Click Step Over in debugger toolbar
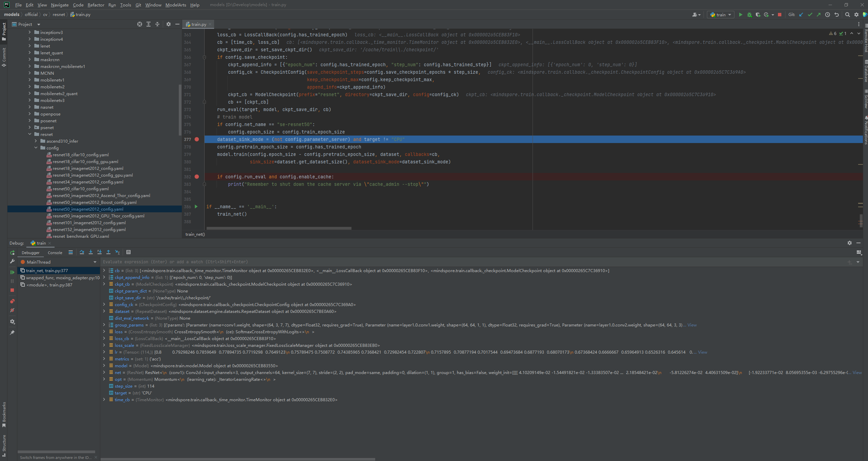The width and height of the screenshot is (868, 461). point(82,252)
